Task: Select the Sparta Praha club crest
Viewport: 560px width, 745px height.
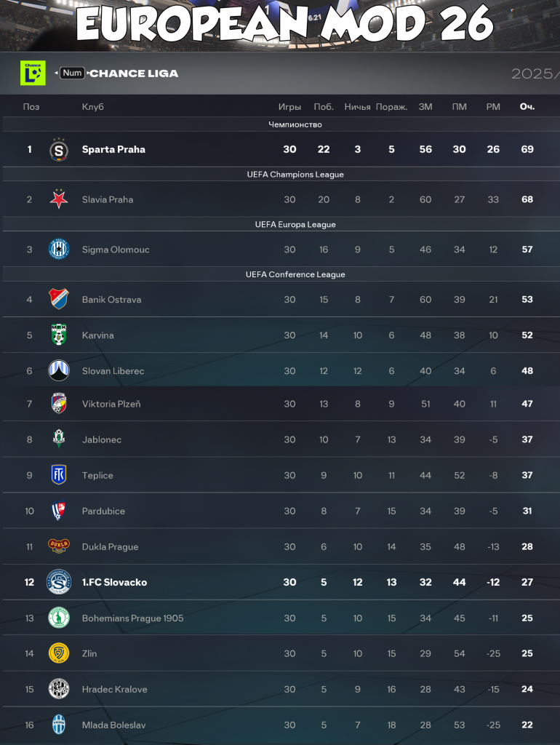Action: coord(59,149)
